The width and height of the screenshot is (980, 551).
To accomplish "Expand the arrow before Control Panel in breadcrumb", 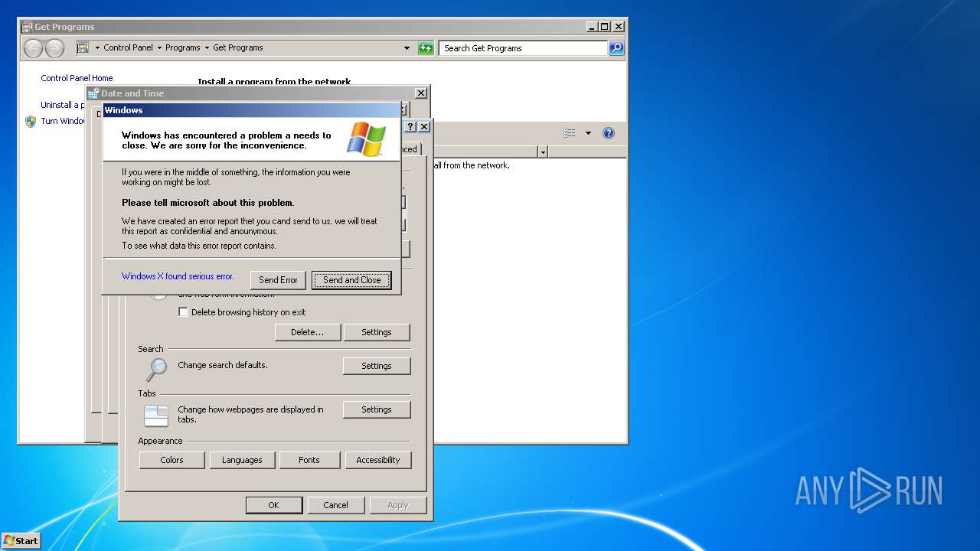I will point(97,47).
